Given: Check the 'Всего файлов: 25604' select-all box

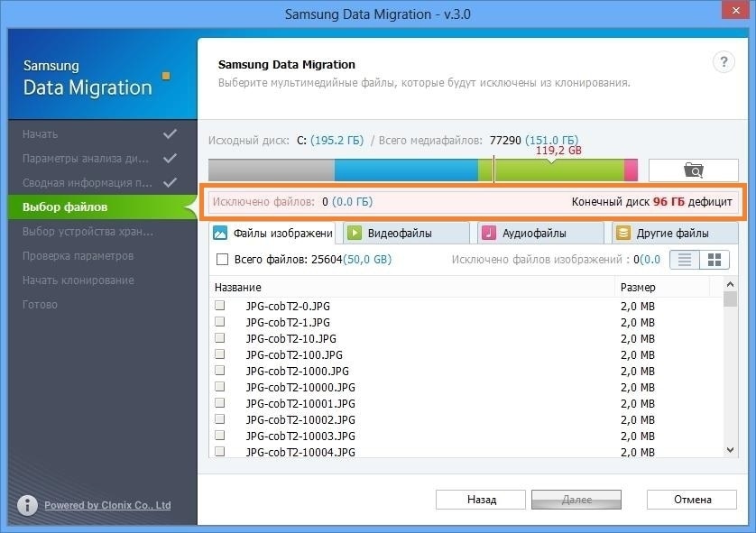Looking at the screenshot, I should pos(222,260).
